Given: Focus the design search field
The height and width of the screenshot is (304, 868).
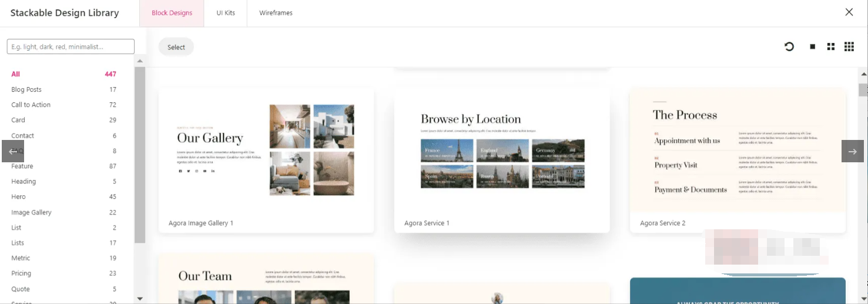Looking at the screenshot, I should 71,46.
